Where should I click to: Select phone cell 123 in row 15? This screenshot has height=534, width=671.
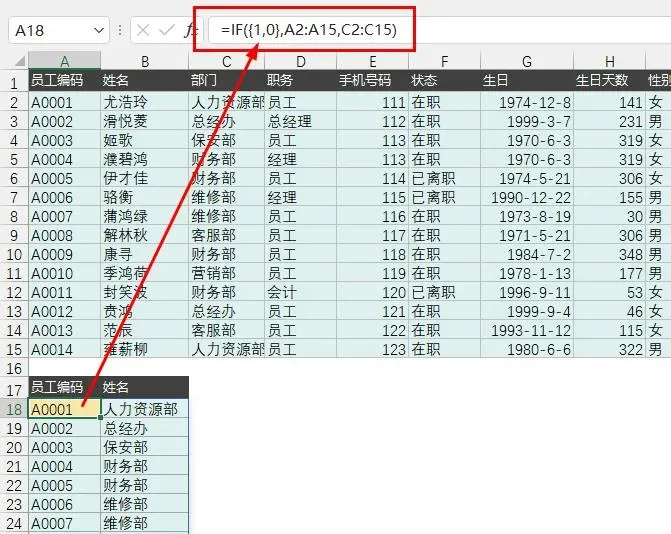coord(372,349)
